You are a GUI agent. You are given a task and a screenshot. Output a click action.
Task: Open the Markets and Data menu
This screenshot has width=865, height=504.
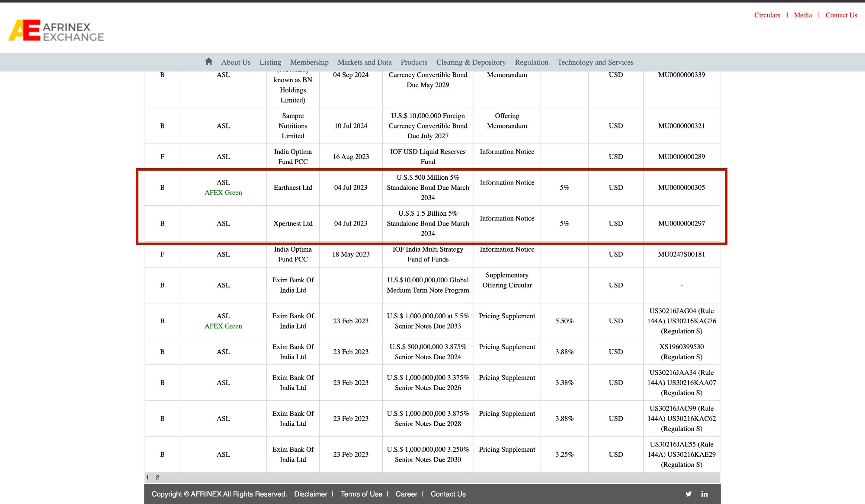click(x=364, y=62)
